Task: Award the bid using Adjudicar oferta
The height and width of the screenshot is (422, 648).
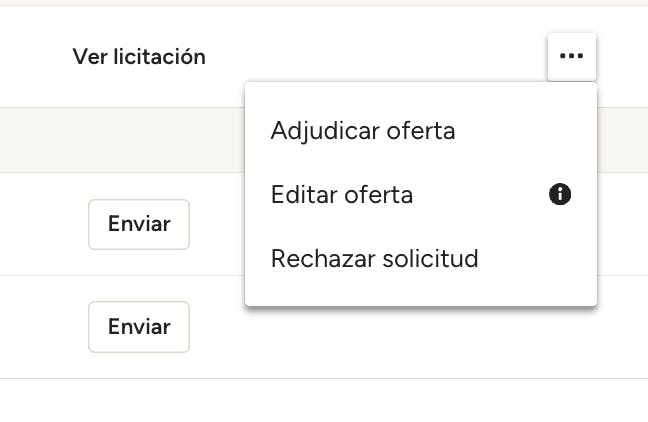Action: click(363, 131)
